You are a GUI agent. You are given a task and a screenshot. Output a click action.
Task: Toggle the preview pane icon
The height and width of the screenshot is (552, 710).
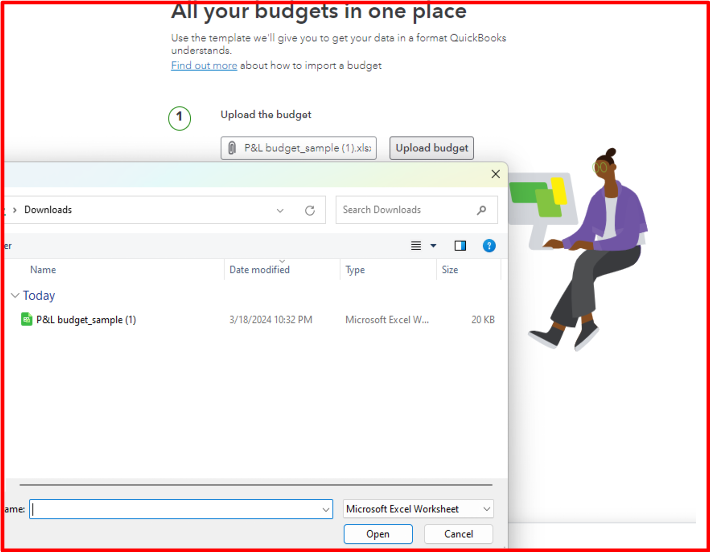pos(460,245)
